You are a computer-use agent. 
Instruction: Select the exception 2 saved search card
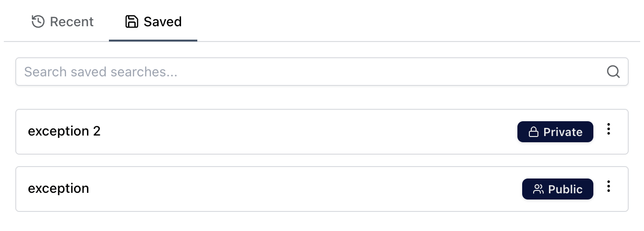click(x=287, y=132)
